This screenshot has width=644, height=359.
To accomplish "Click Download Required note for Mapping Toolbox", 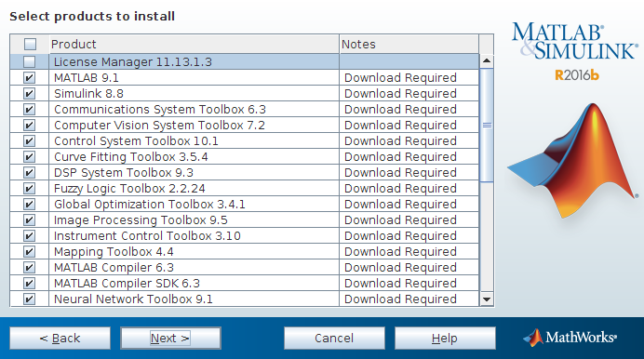I will point(400,251).
